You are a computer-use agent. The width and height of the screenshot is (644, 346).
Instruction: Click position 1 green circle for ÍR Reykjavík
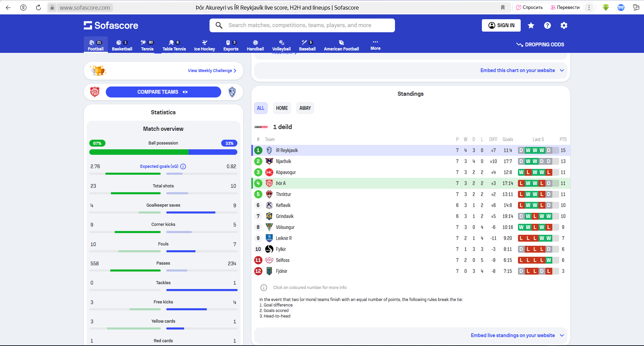tap(258, 150)
